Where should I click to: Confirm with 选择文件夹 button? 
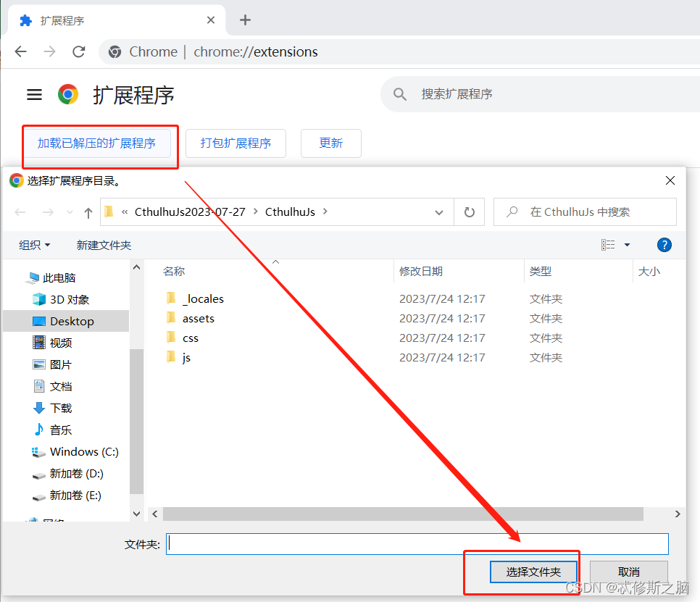click(x=533, y=572)
